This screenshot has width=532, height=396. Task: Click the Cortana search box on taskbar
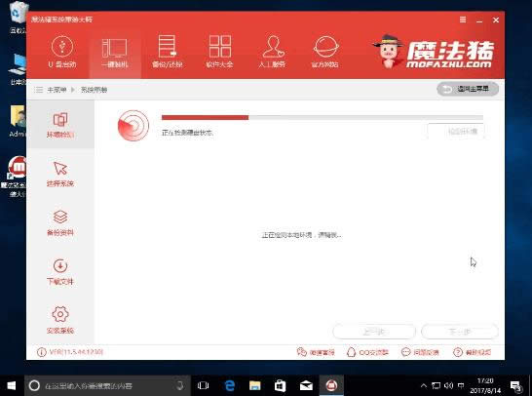[x=107, y=385]
